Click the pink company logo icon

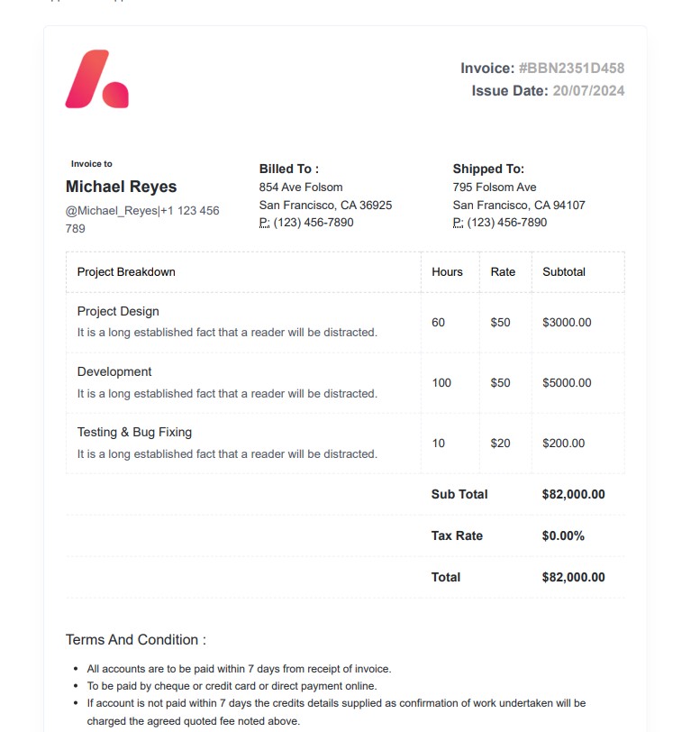(x=96, y=79)
